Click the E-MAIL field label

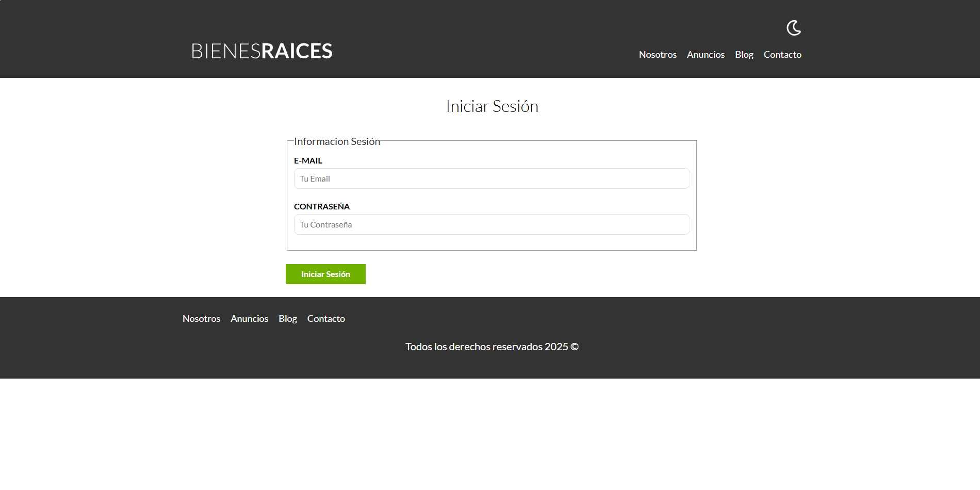(x=308, y=161)
